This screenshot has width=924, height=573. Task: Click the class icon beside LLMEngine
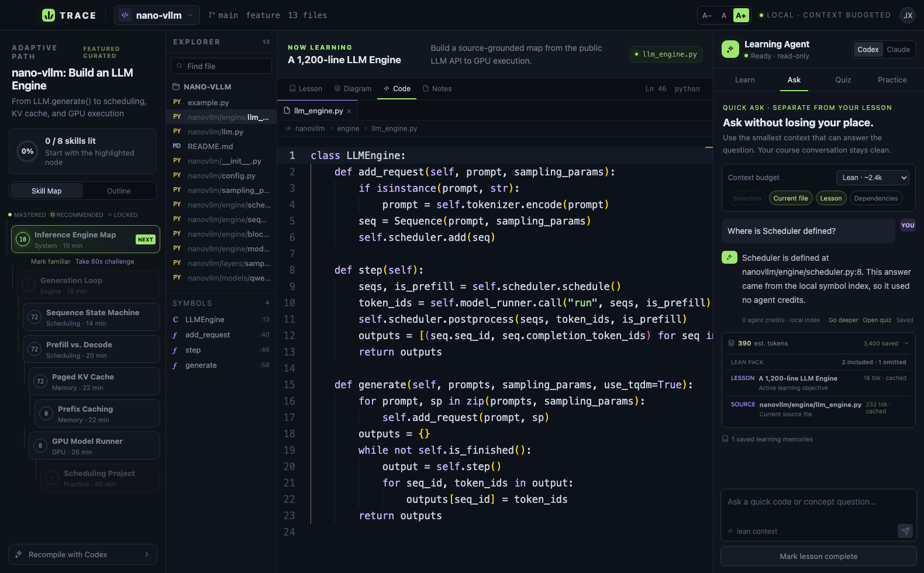(x=175, y=320)
